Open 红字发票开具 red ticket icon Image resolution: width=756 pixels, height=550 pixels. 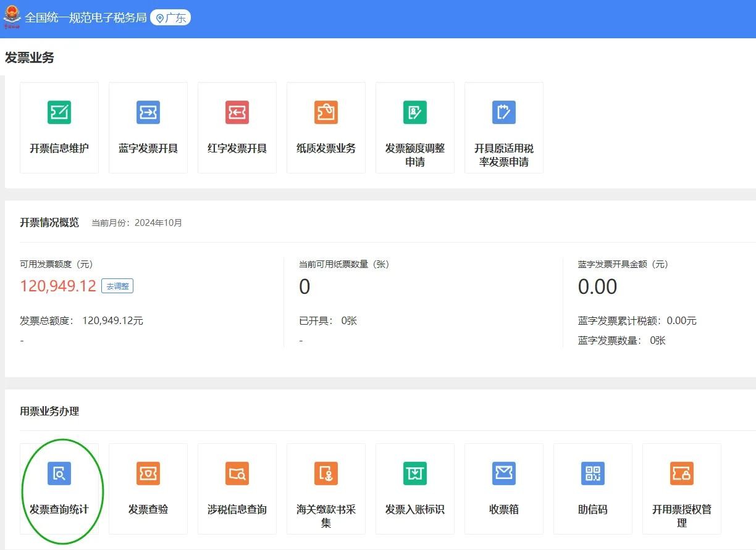tap(237, 112)
